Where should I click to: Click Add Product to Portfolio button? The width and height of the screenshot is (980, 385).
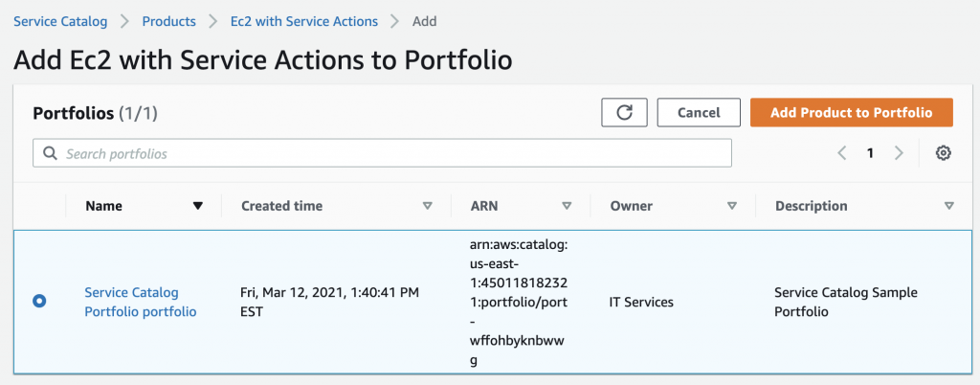click(851, 112)
